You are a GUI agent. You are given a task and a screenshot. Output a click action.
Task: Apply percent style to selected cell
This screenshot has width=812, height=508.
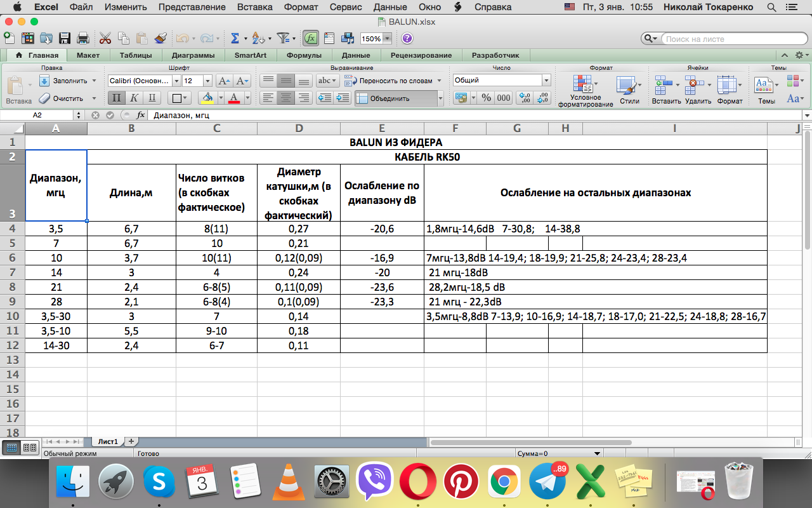pos(486,98)
